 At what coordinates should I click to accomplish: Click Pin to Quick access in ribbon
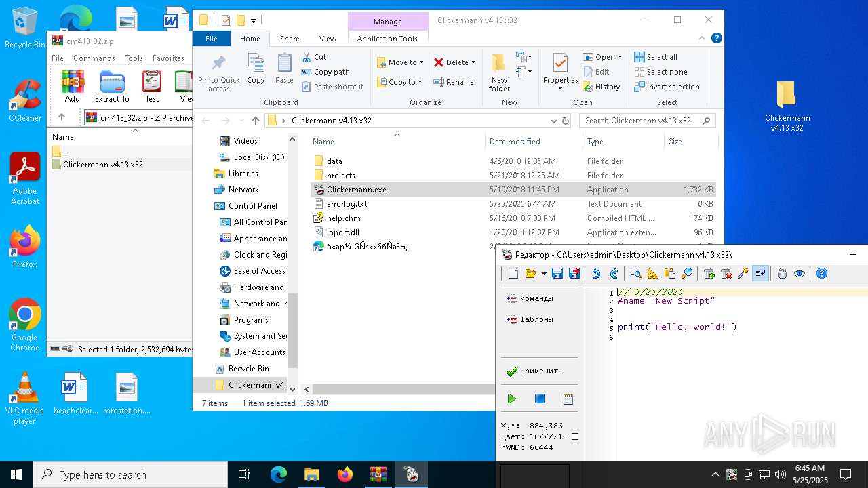coord(218,73)
